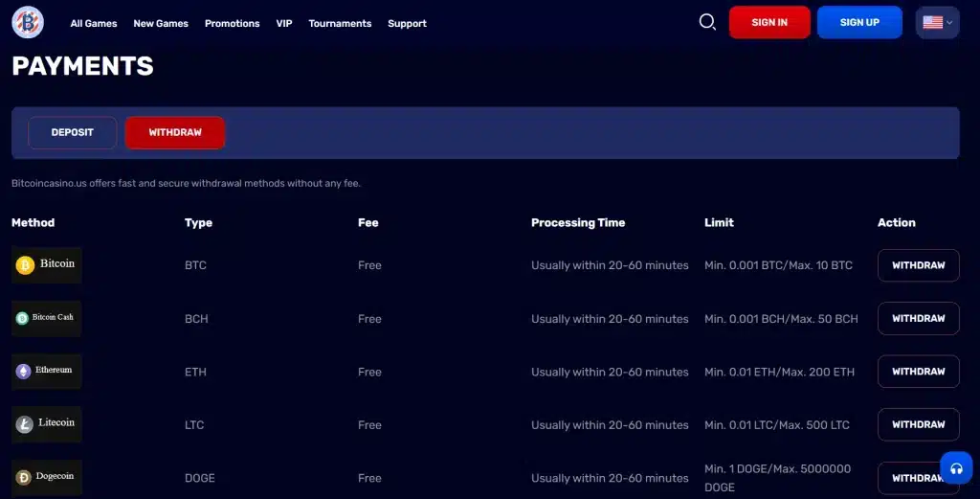The height and width of the screenshot is (499, 980).
Task: Click the Bitcoin Cash method logo
Action: [47, 318]
